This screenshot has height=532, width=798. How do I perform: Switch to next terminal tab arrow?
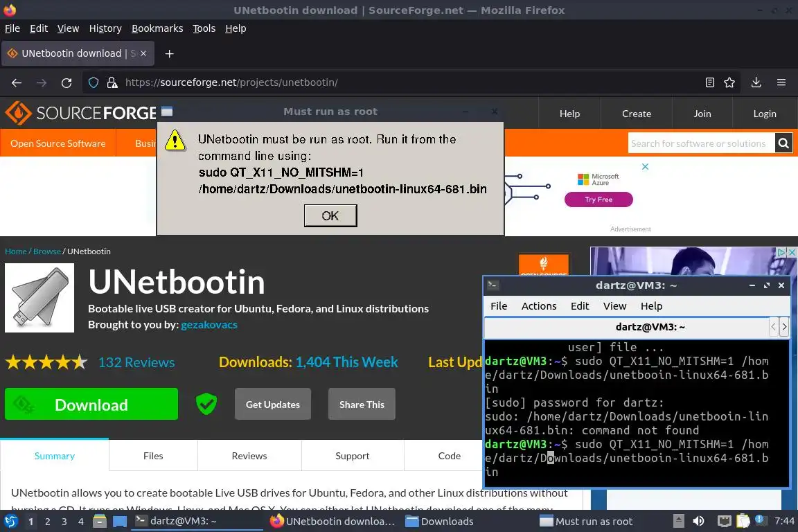[784, 327]
